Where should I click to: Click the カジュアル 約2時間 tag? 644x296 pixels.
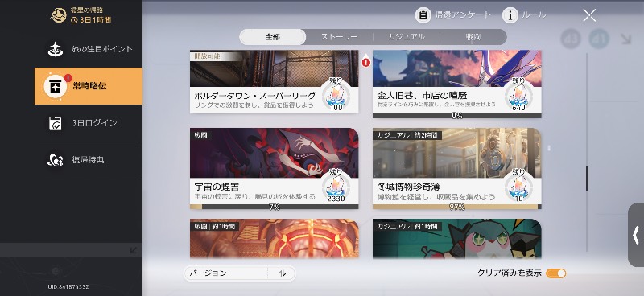click(407, 135)
